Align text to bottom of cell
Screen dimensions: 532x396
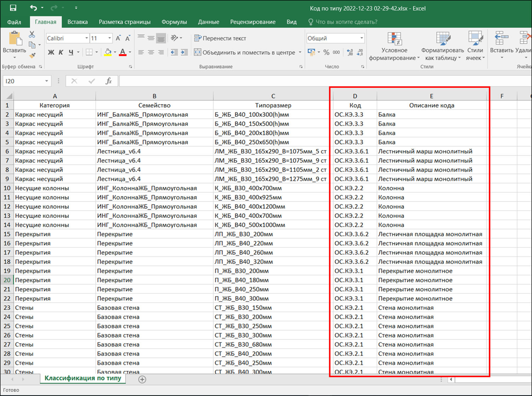click(x=161, y=38)
